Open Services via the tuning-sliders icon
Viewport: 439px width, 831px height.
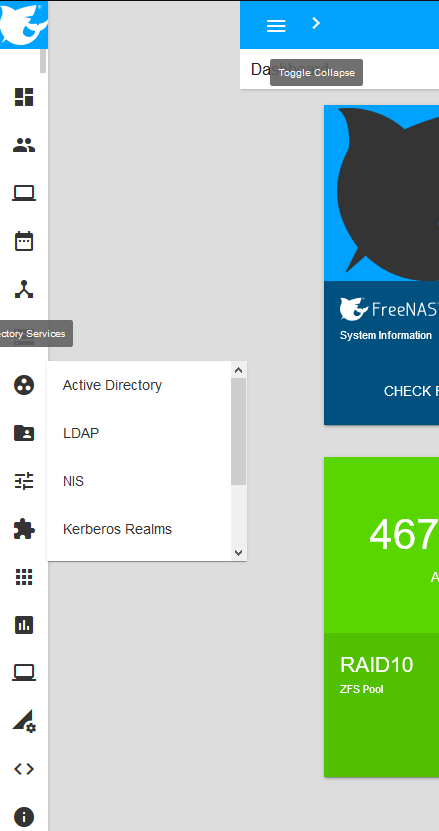click(24, 481)
